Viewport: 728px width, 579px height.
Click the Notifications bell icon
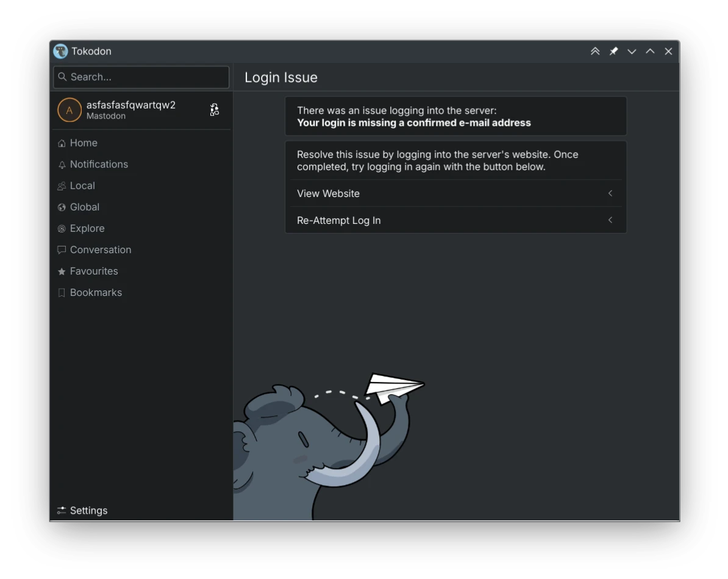pyautogui.click(x=62, y=165)
